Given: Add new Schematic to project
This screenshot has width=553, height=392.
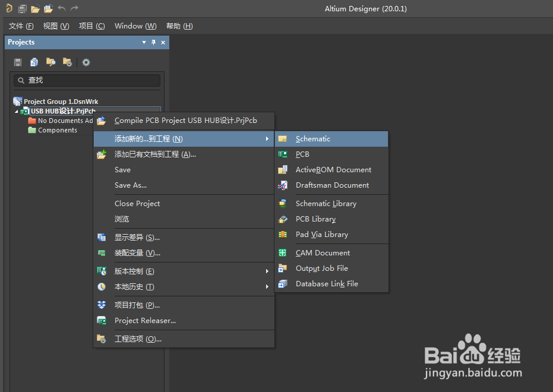Looking at the screenshot, I should pos(331,139).
